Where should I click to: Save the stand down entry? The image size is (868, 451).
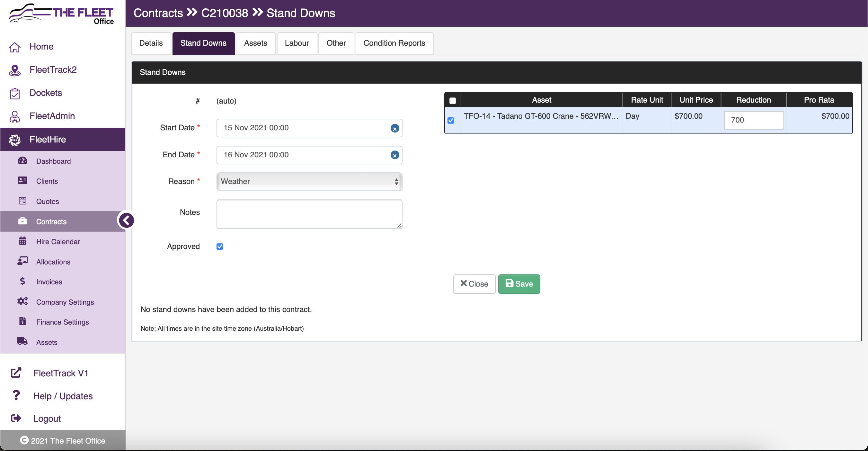[x=519, y=284]
